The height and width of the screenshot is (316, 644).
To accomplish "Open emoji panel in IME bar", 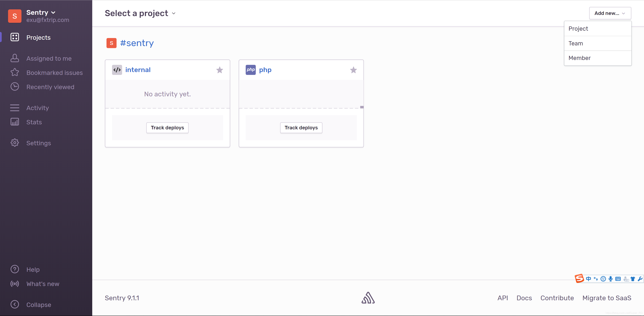I will pos(603,279).
